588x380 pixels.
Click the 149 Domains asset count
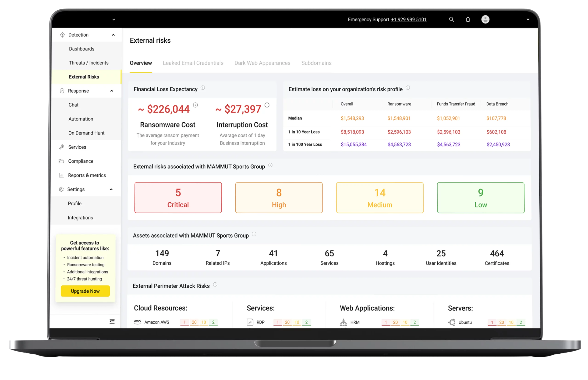point(162,257)
